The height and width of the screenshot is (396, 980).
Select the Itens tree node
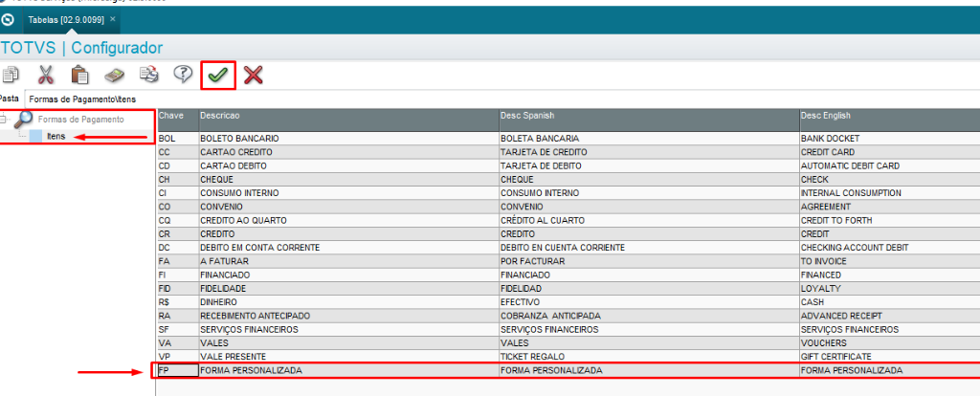pyautogui.click(x=56, y=136)
